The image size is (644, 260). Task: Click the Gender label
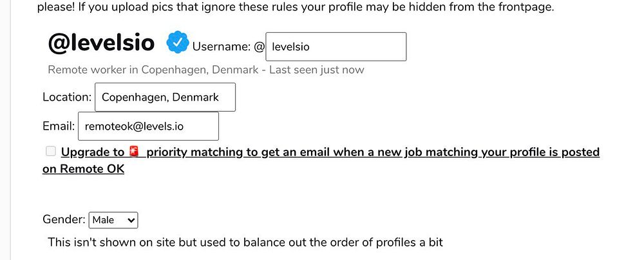[64, 219]
